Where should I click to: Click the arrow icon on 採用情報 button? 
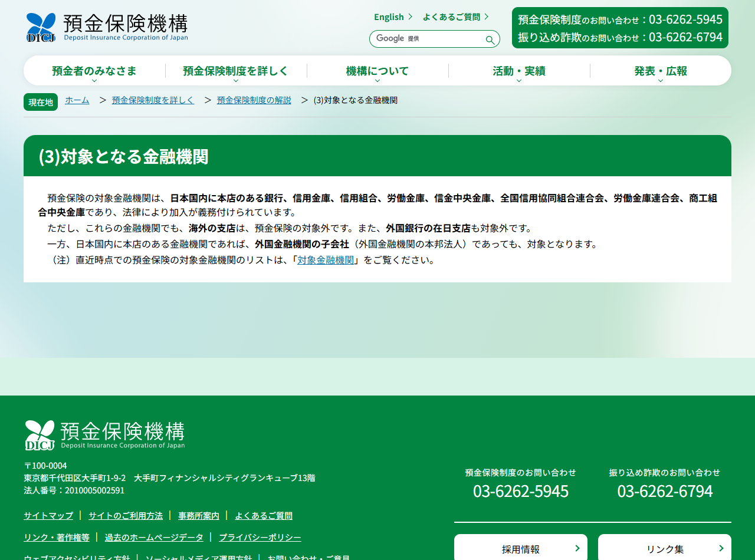pyautogui.click(x=577, y=549)
